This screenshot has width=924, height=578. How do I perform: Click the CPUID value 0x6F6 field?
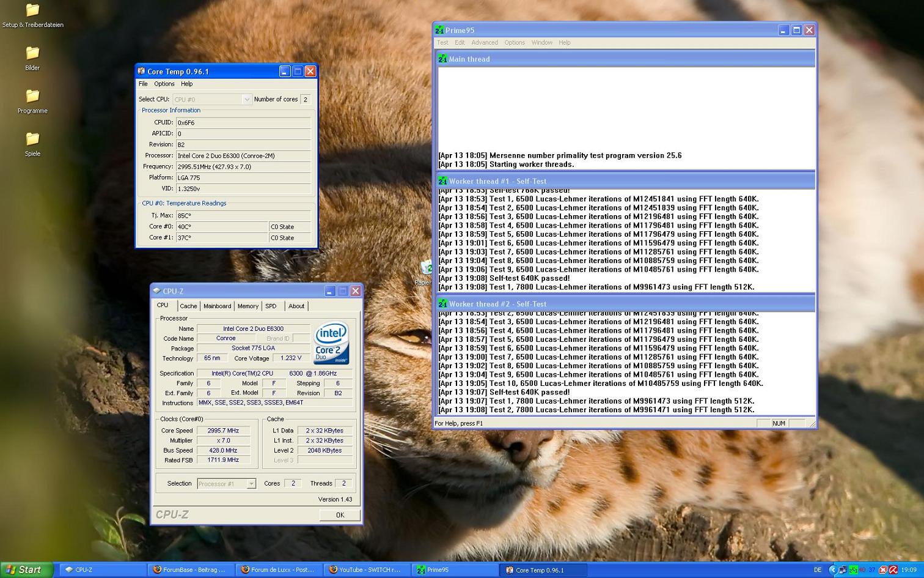[243, 122]
